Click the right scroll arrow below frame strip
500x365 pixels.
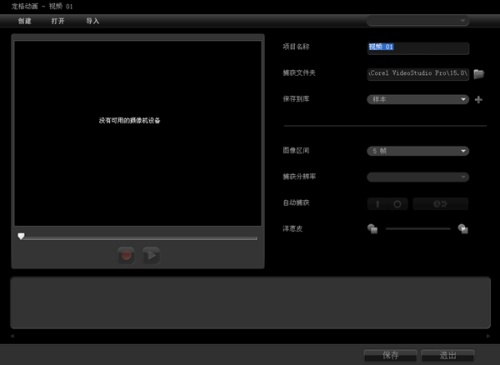pyautogui.click(x=488, y=336)
